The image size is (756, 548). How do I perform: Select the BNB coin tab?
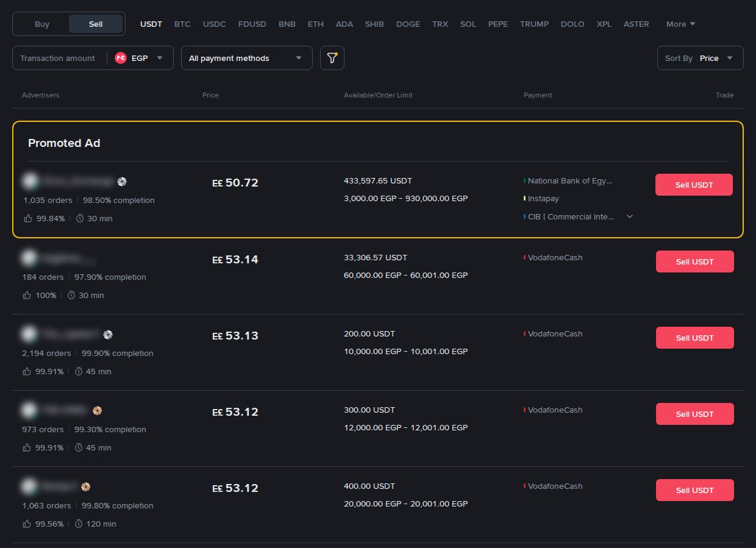pos(287,24)
